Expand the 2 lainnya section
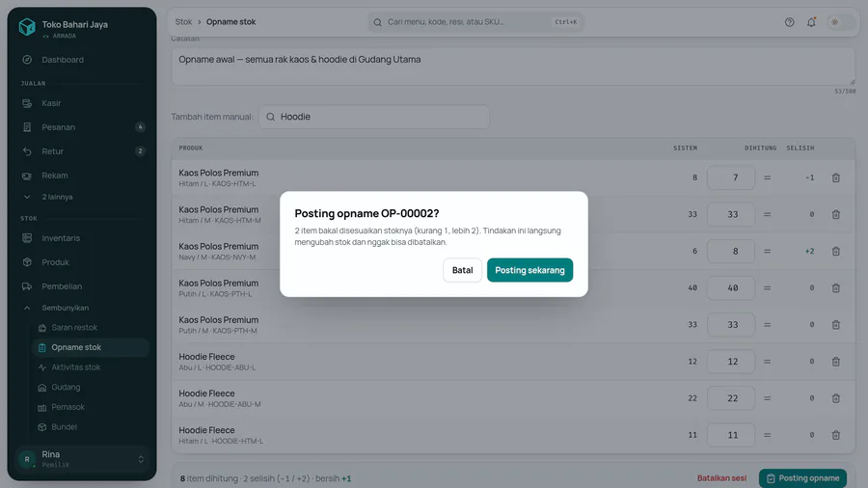The height and width of the screenshot is (488, 868). 82,197
